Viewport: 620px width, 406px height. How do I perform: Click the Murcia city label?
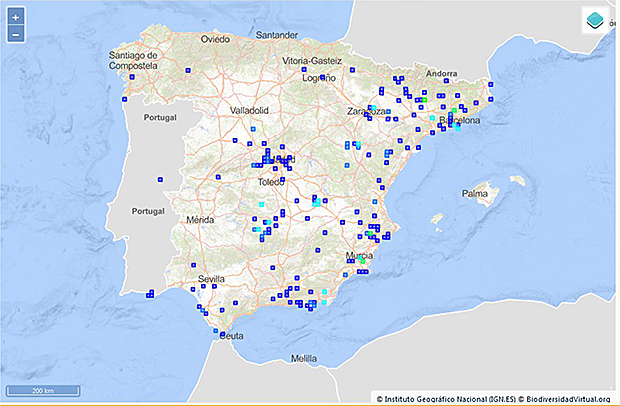(358, 256)
